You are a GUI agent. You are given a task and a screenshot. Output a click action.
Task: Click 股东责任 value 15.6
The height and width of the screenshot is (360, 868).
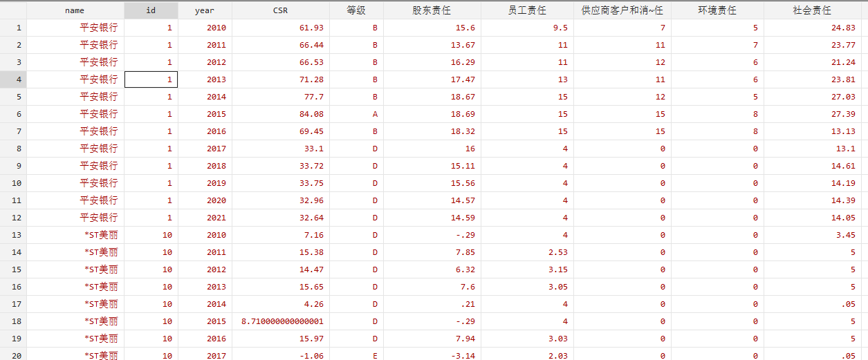coord(465,28)
